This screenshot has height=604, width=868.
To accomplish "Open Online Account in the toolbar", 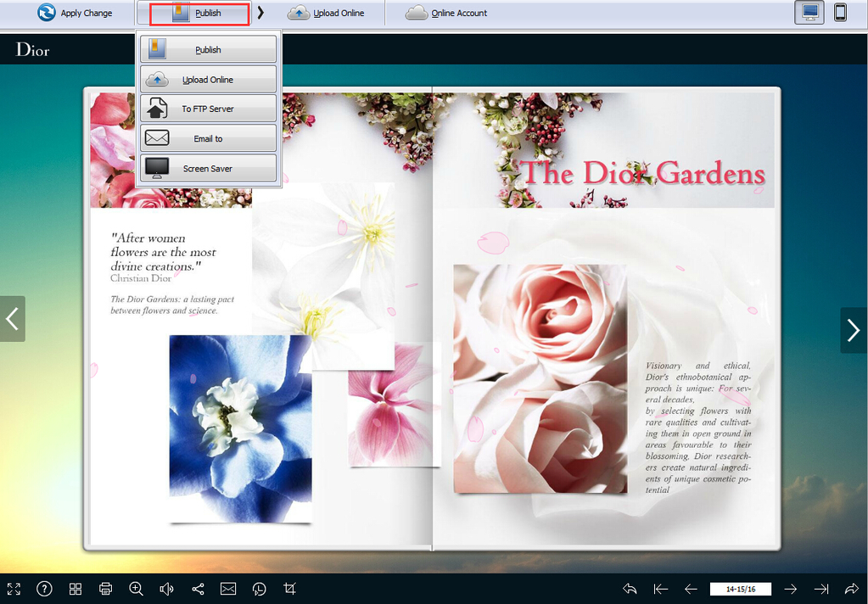I will pos(445,13).
